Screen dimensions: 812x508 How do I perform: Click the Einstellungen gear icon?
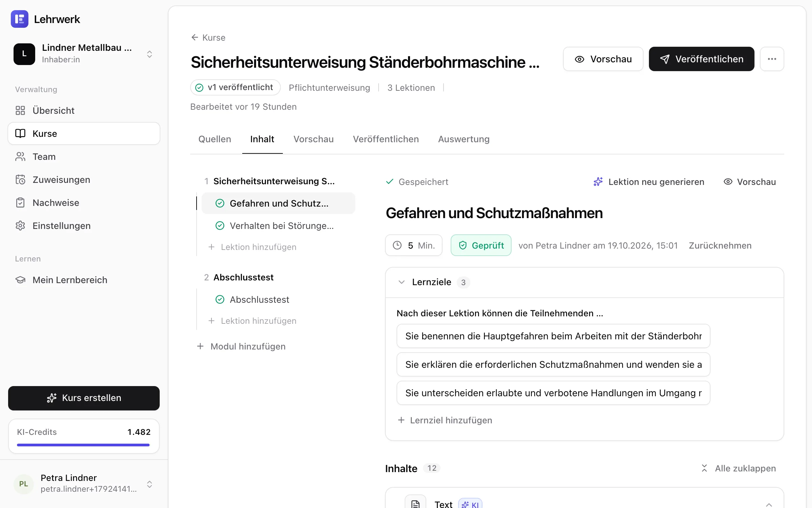click(20, 226)
